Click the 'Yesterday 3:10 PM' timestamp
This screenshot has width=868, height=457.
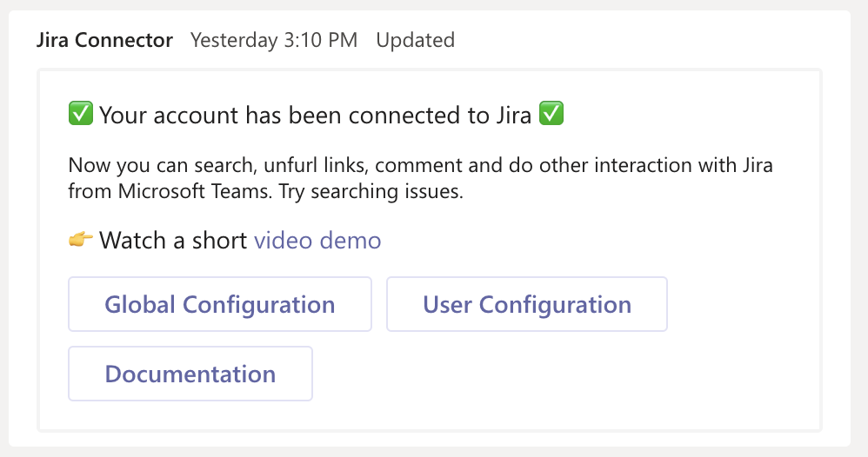(x=274, y=40)
